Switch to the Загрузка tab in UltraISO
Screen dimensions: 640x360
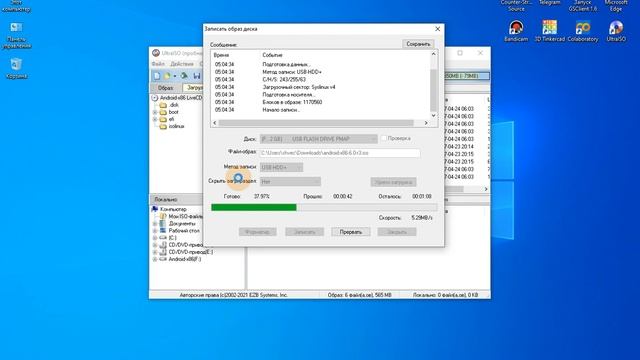coord(193,88)
